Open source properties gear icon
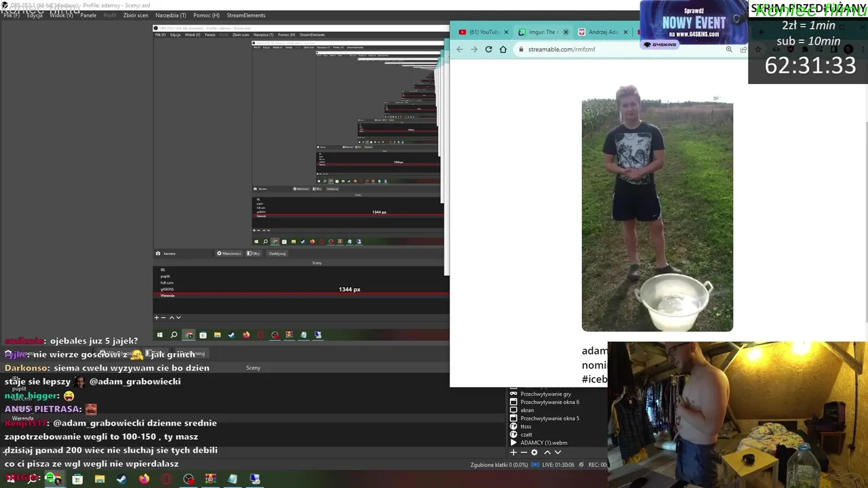This screenshot has height=488, width=868. pos(534,452)
